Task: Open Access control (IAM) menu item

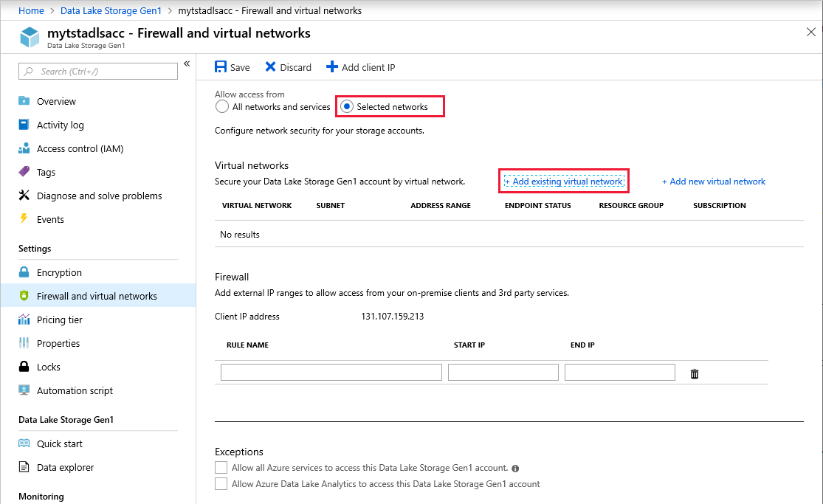Action: click(80, 148)
